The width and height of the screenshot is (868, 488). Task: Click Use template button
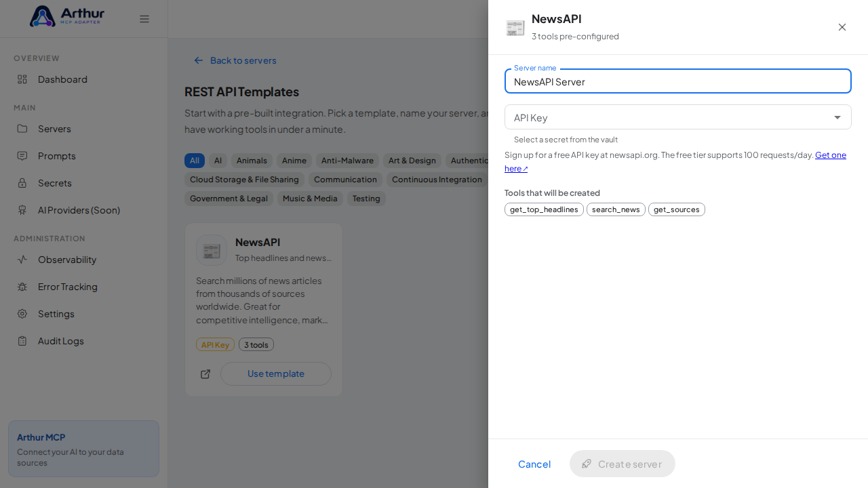point(276,373)
